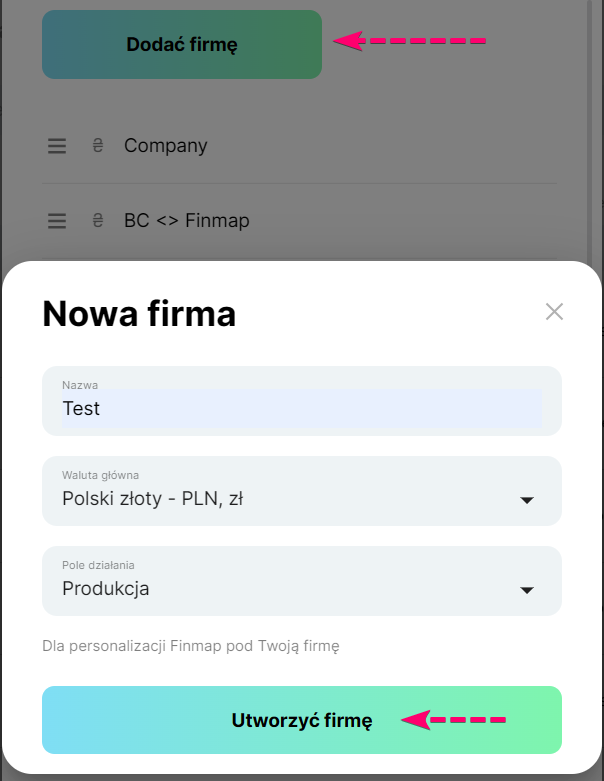Click the Nowa firma dialog heading
This screenshot has width=604, height=781.
click(139, 314)
